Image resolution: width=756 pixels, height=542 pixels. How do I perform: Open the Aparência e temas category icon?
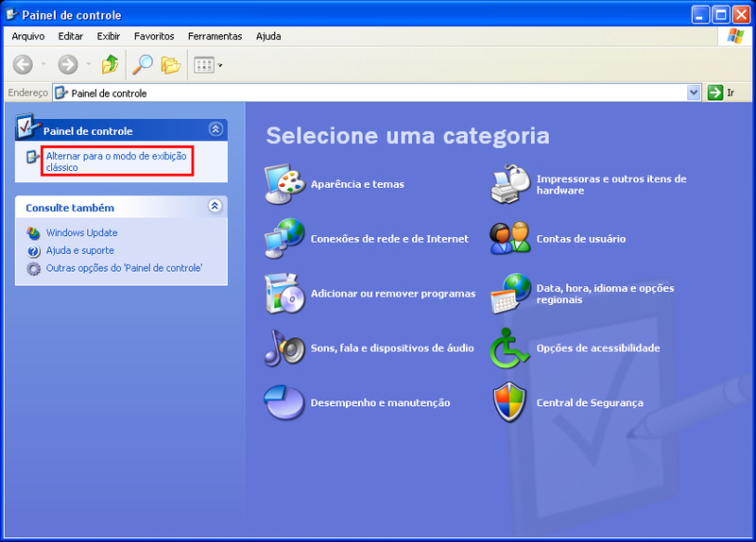pos(284,184)
